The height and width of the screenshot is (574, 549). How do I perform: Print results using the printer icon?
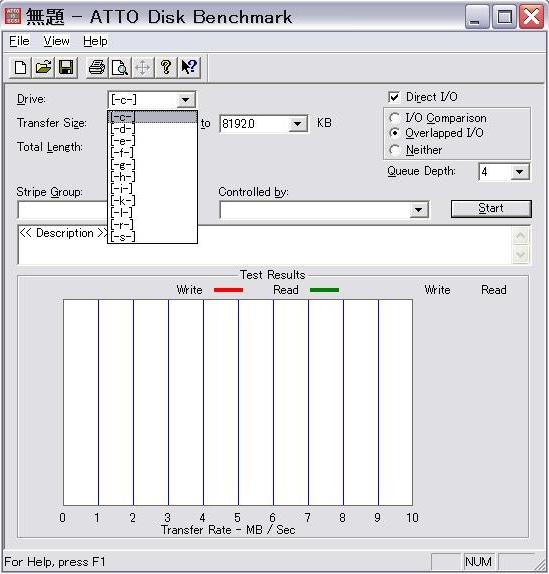[x=97, y=68]
